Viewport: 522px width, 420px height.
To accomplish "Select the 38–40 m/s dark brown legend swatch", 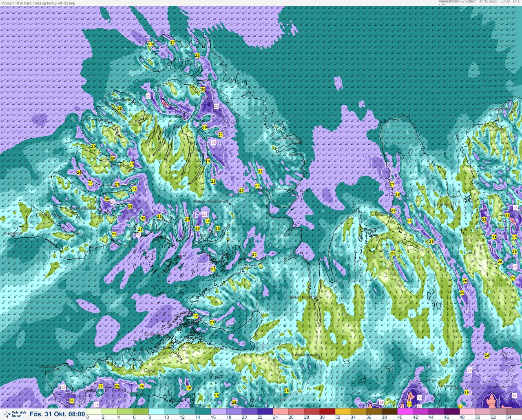I will [390, 412].
